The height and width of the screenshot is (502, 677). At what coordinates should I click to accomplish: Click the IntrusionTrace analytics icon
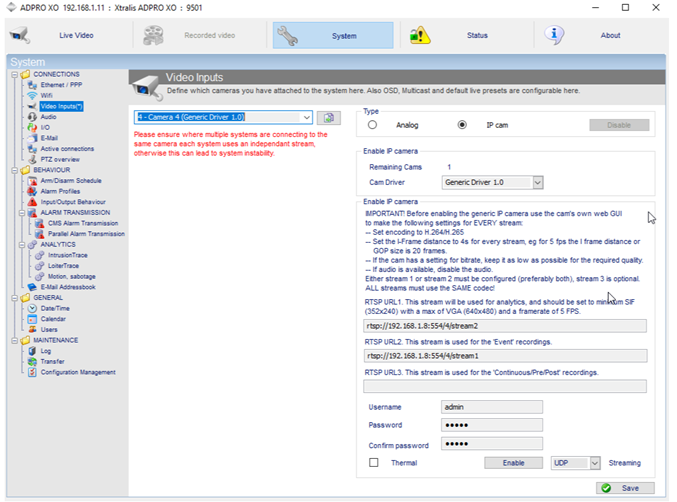pyautogui.click(x=39, y=255)
